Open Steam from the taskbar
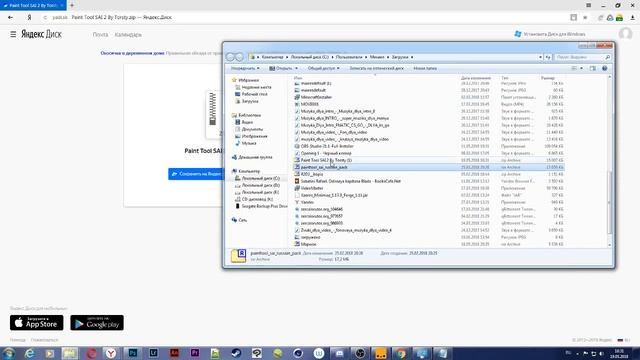The image size is (640, 360). click(236, 353)
